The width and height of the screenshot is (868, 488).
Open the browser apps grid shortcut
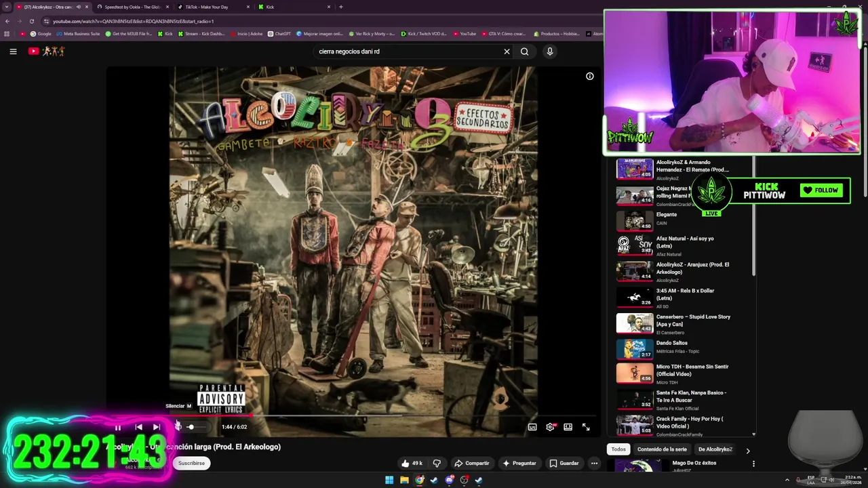[7, 34]
